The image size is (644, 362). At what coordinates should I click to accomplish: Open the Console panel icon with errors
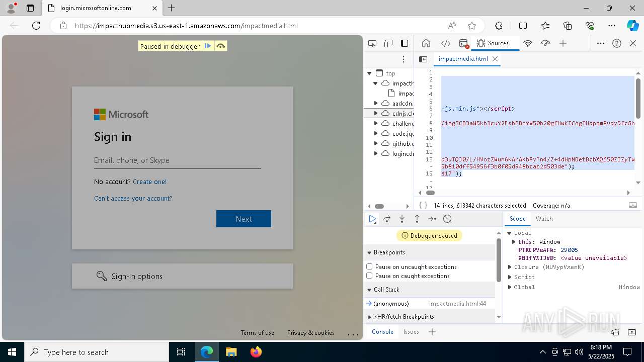tap(464, 43)
